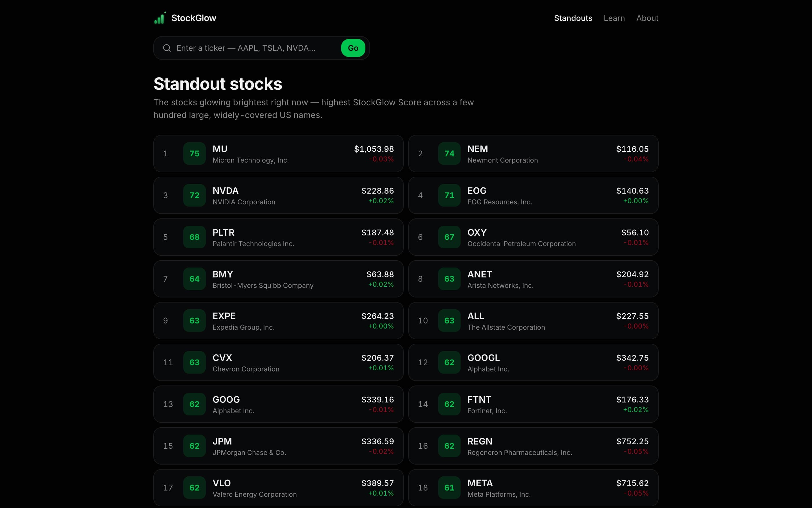
Task: Click the ANET score badge 63
Action: (449, 279)
